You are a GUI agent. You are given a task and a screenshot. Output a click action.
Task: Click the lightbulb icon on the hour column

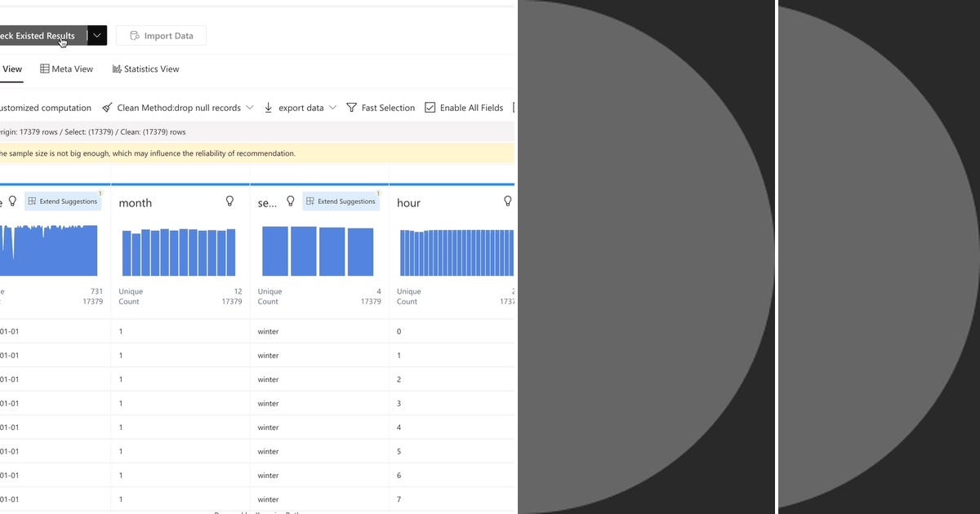[x=508, y=202]
